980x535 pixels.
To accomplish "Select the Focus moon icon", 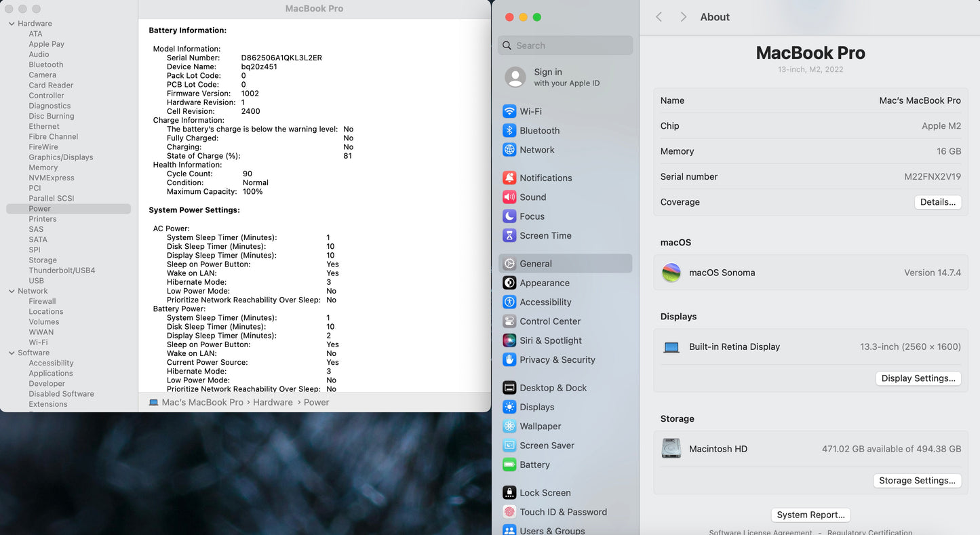I will (x=509, y=216).
